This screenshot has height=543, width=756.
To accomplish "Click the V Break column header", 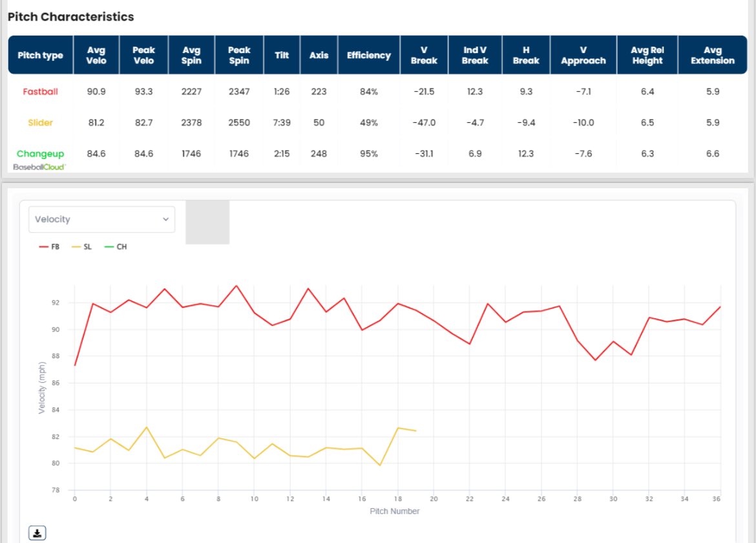I will tap(424, 55).
